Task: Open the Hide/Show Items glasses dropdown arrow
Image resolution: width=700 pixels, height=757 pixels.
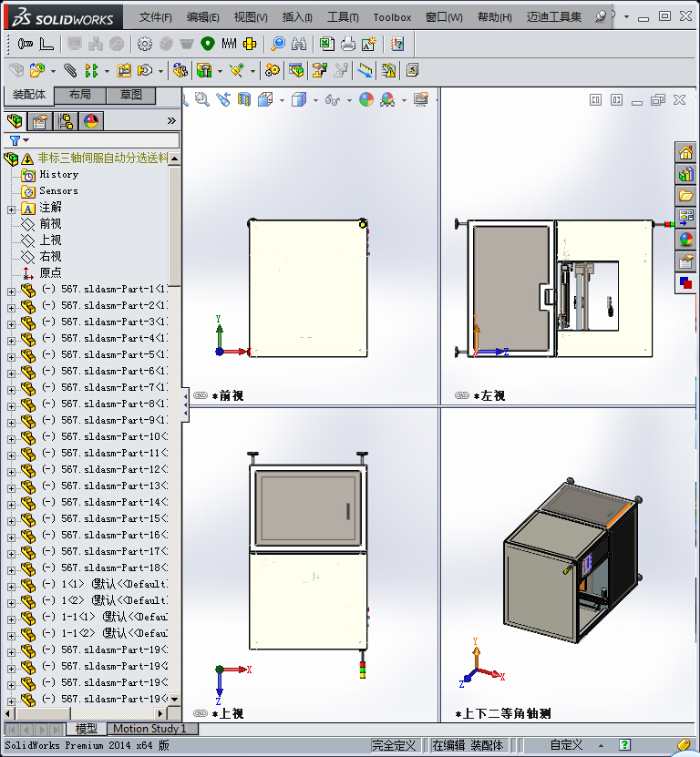Action: [x=349, y=100]
